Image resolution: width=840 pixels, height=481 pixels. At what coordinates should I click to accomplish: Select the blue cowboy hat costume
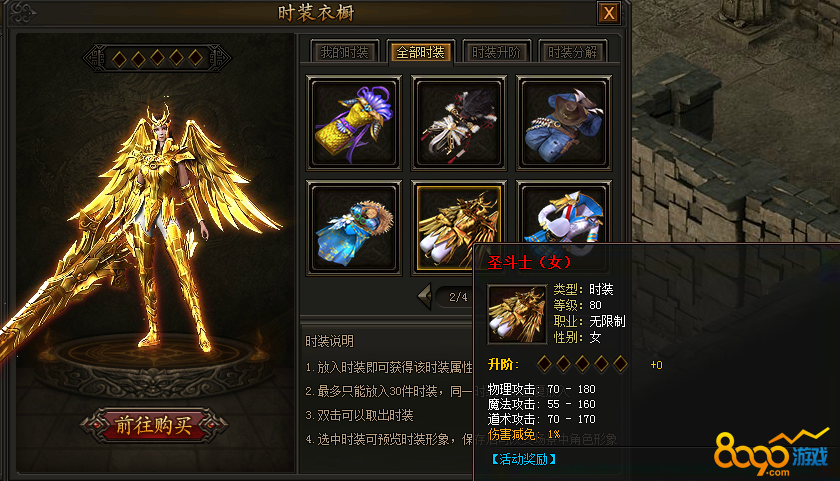(564, 123)
